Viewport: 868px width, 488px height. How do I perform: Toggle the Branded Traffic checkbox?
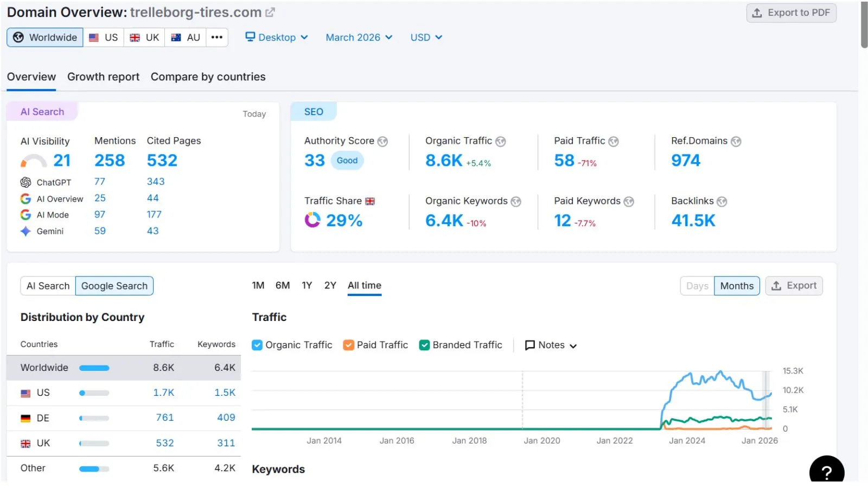point(425,345)
